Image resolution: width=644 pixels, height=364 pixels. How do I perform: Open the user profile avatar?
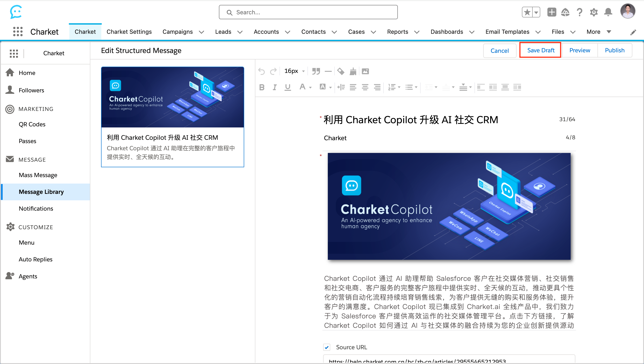(x=627, y=11)
